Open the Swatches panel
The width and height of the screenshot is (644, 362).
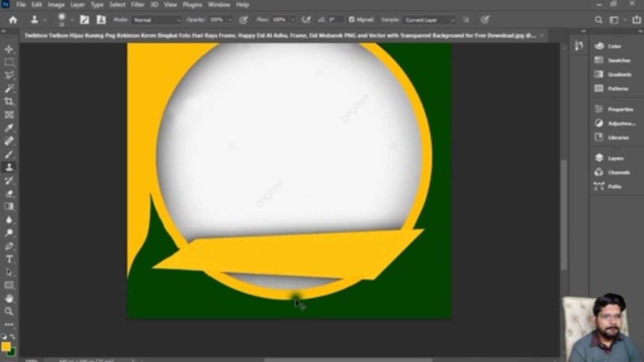click(x=612, y=60)
